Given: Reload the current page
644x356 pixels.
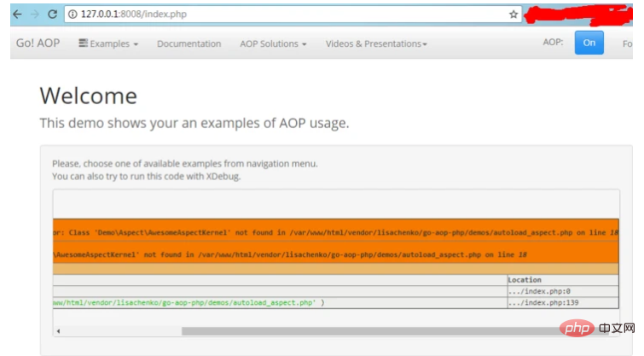Looking at the screenshot, I should tap(53, 15).
